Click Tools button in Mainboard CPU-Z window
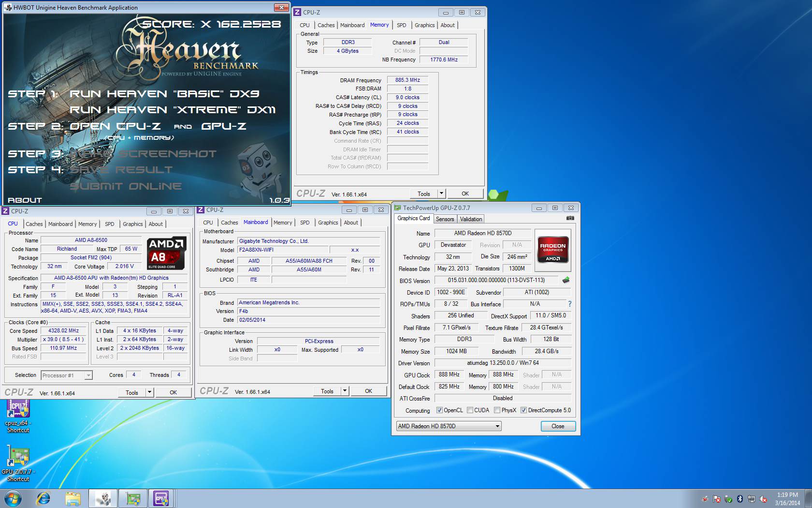812x508 pixels. (327, 391)
